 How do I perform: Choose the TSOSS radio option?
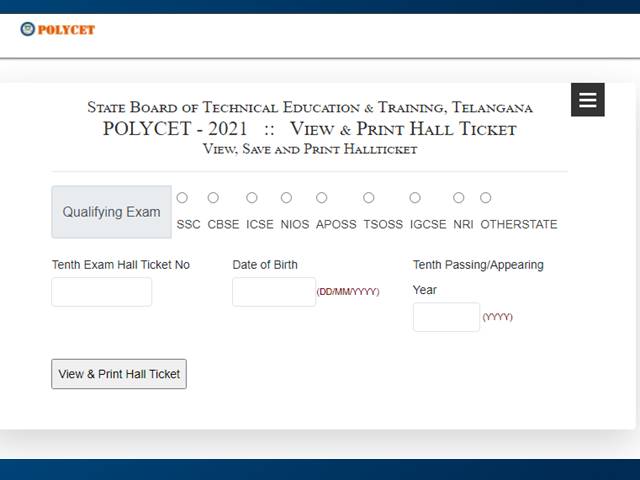coord(369,198)
